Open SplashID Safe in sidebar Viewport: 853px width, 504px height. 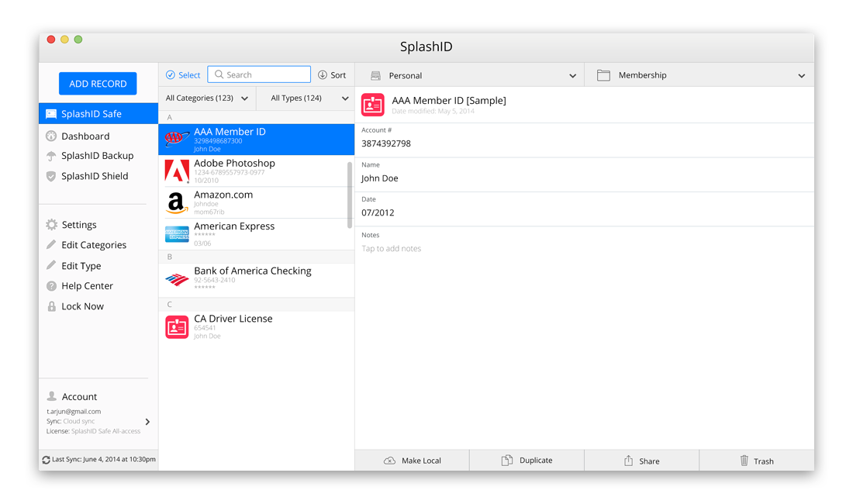(98, 114)
